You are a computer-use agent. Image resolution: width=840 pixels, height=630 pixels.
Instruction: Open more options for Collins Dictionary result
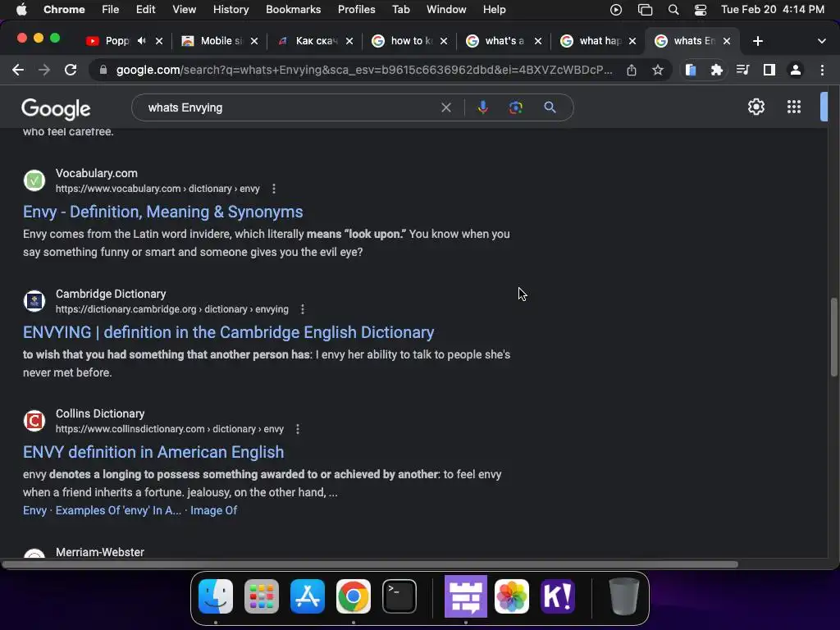coord(298,429)
